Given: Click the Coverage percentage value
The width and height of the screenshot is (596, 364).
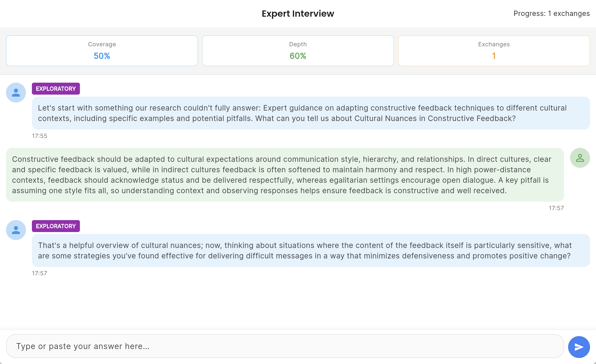Looking at the screenshot, I should click(x=102, y=56).
